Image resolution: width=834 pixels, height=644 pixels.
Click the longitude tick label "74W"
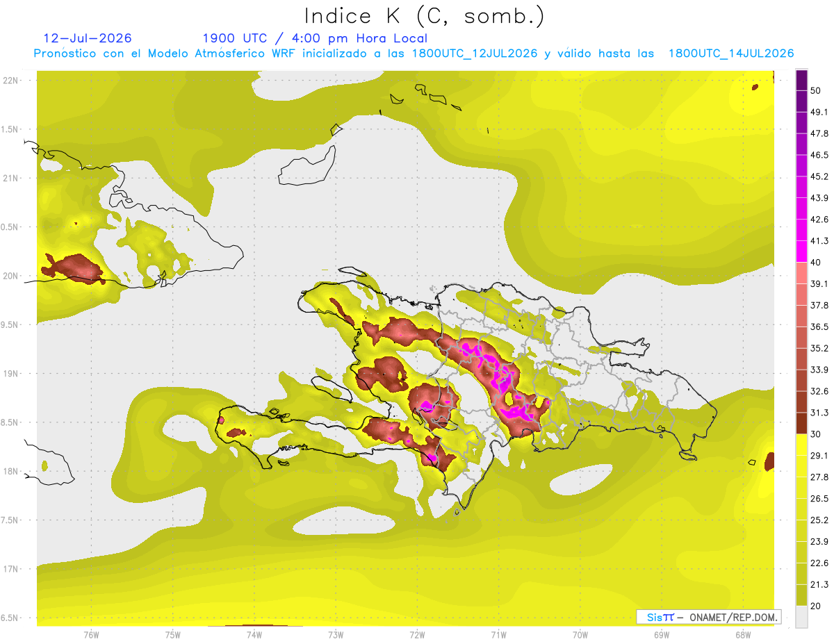254,635
